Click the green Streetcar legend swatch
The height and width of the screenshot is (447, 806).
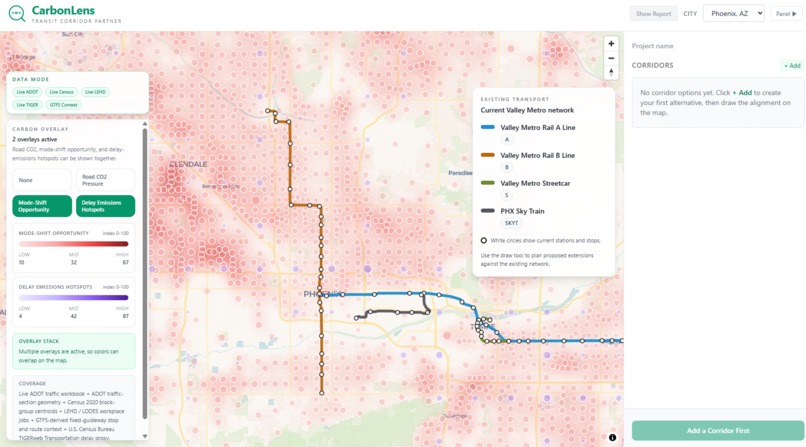pyautogui.click(x=487, y=182)
